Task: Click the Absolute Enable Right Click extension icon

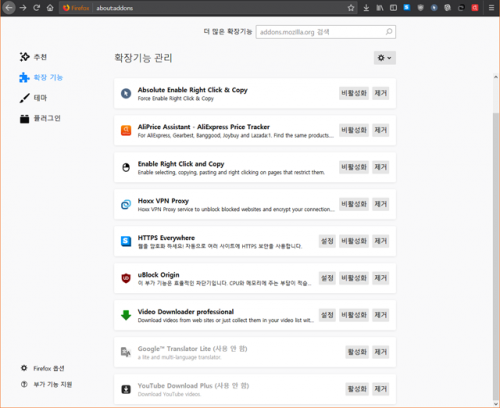Action: coord(126,93)
